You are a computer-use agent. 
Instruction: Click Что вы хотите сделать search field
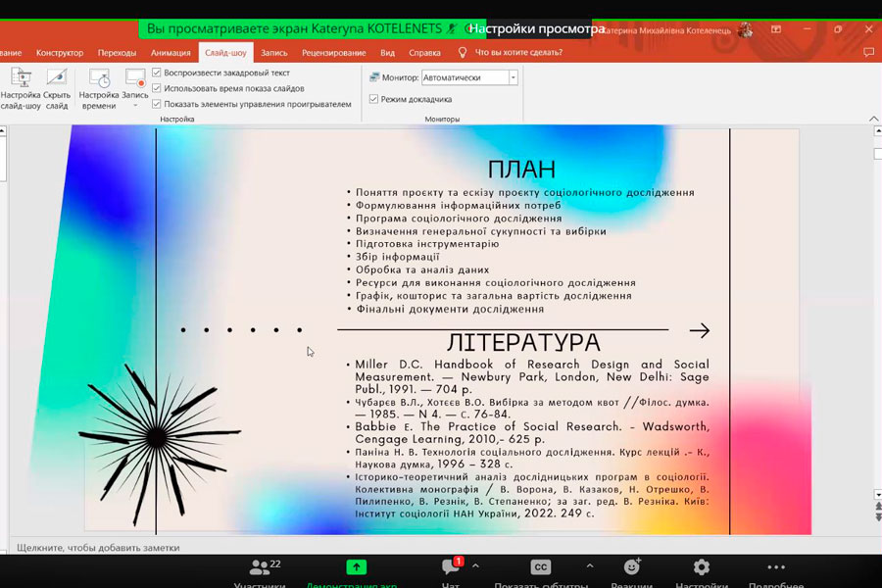click(x=518, y=52)
